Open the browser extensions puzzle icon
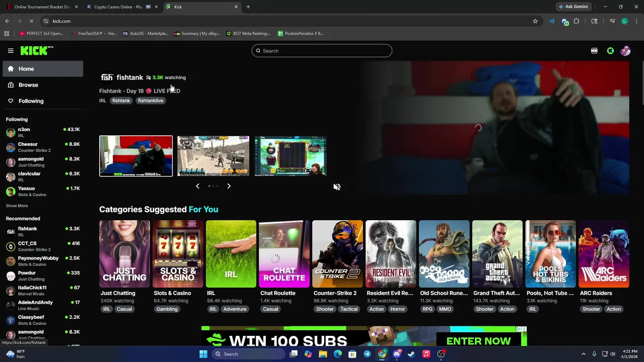This screenshot has height=362, width=644. 577,21
